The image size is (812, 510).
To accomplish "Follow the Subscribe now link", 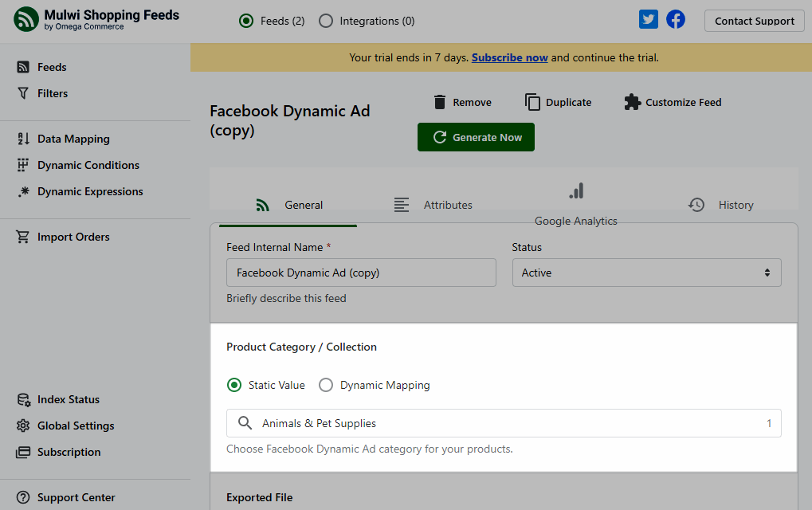I will click(x=509, y=57).
